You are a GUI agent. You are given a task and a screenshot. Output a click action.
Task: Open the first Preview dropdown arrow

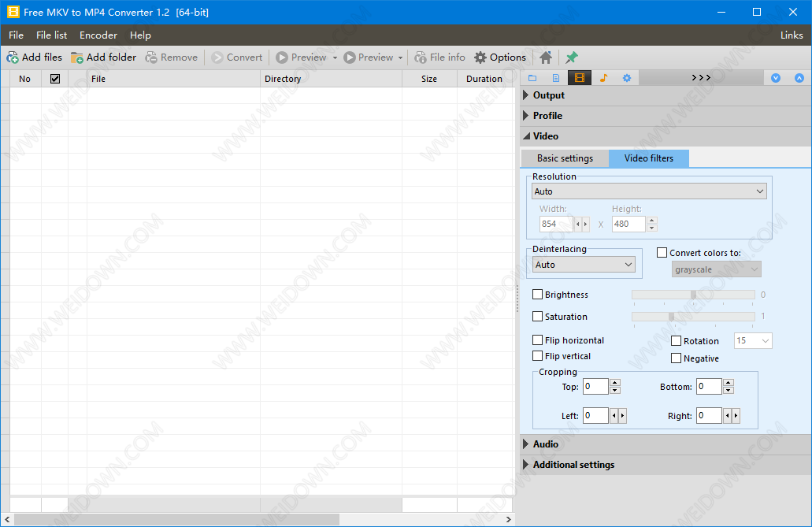click(335, 58)
